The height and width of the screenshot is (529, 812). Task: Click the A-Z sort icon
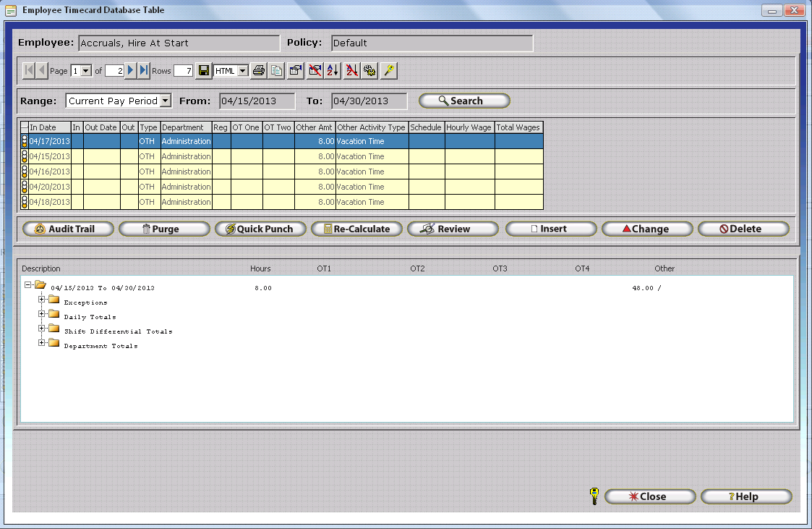point(333,70)
